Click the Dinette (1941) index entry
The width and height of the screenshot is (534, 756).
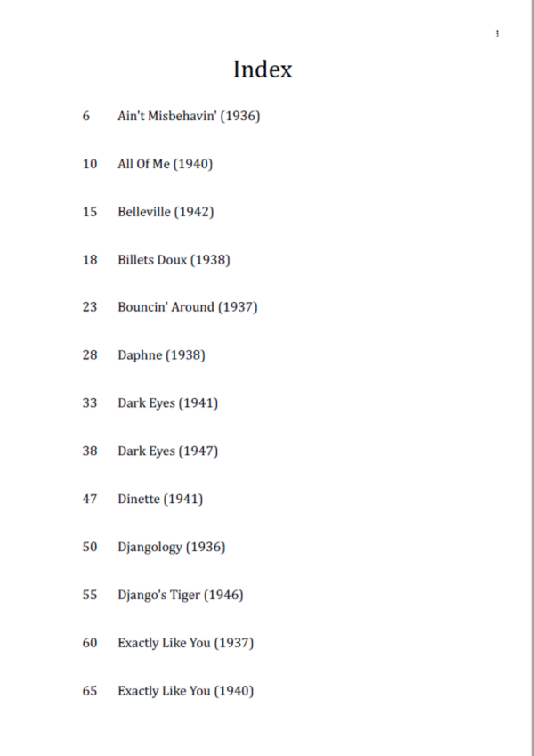click(x=160, y=500)
